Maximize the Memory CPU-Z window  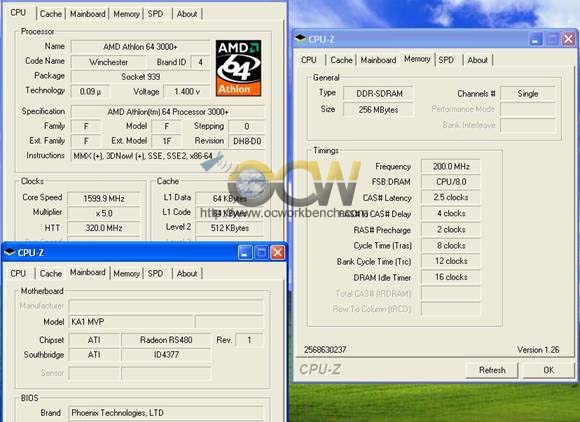pyautogui.click(x=552, y=38)
